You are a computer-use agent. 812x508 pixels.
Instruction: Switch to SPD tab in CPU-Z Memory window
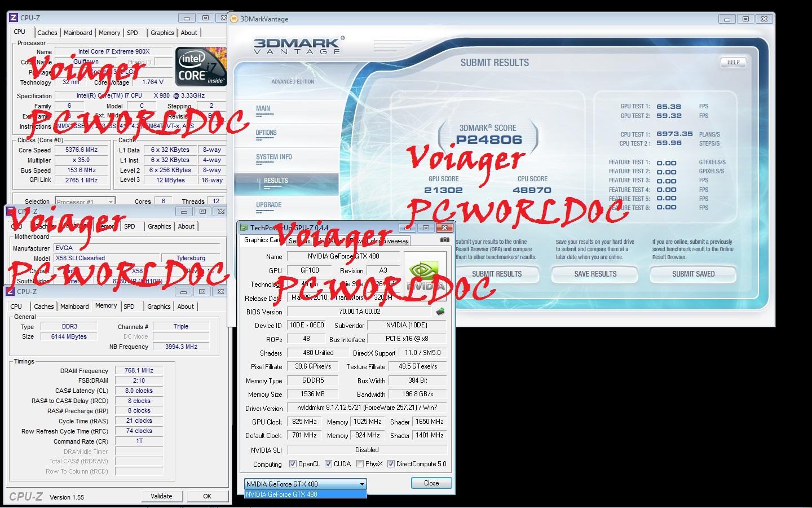point(129,306)
